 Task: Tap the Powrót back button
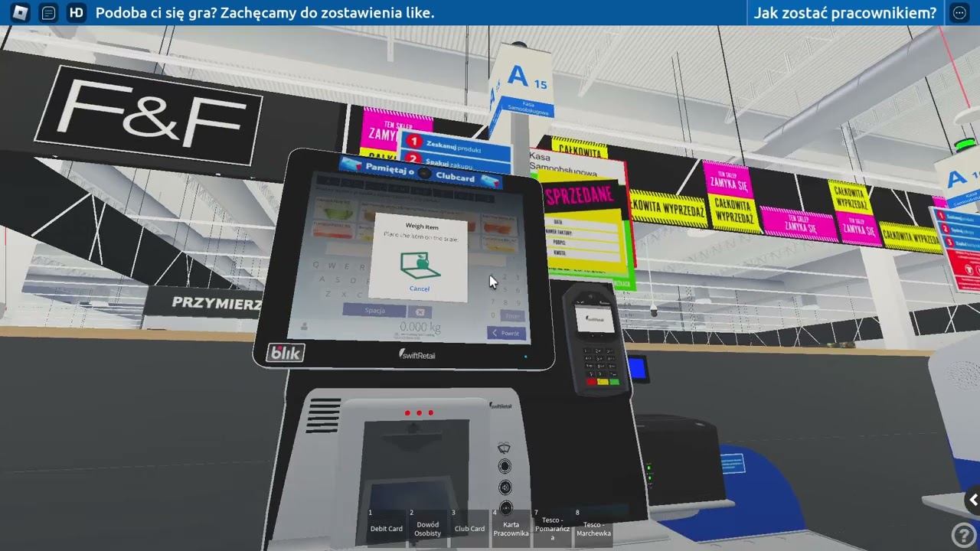tap(506, 333)
